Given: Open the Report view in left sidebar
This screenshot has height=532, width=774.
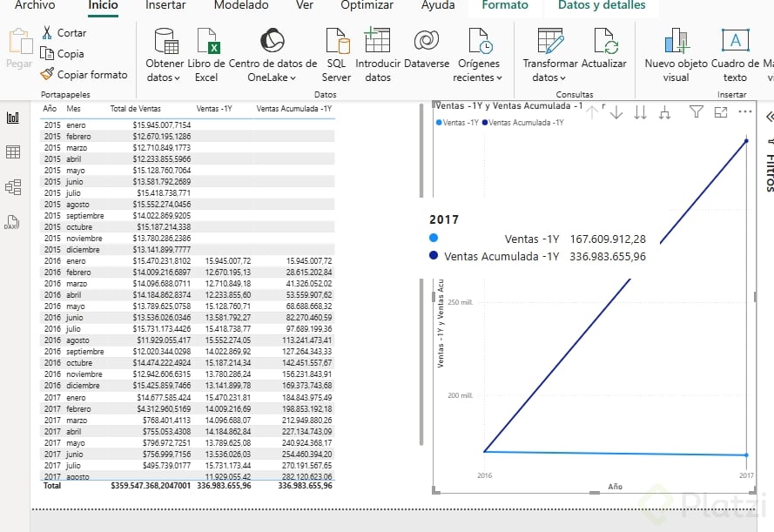Looking at the screenshot, I should pyautogui.click(x=13, y=118).
